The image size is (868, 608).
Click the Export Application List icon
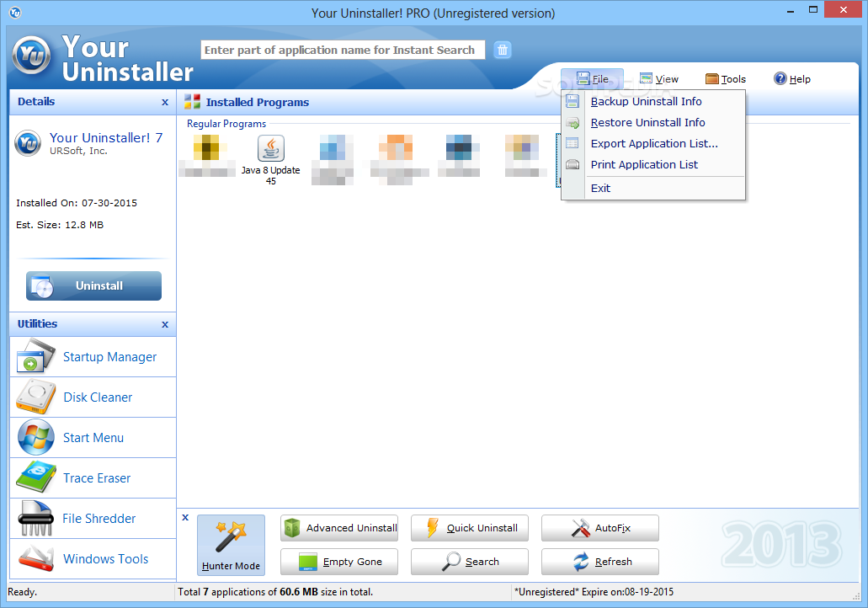(x=572, y=143)
